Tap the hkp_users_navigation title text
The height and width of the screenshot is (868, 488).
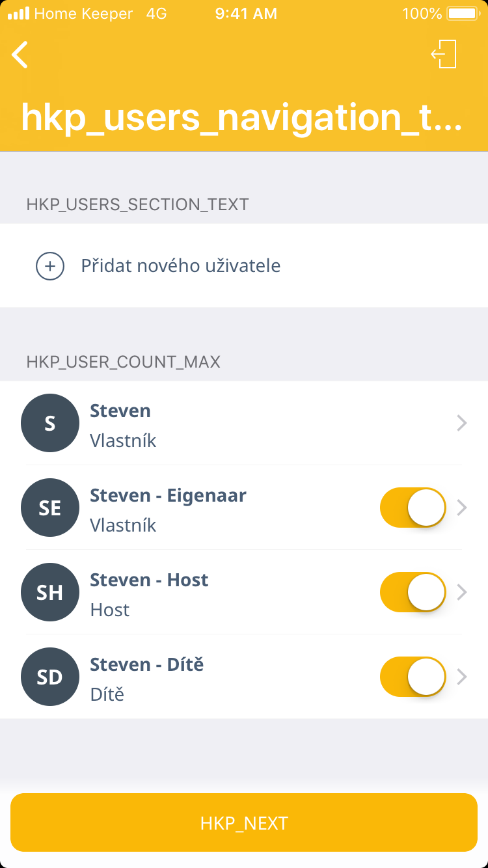tap(241, 117)
